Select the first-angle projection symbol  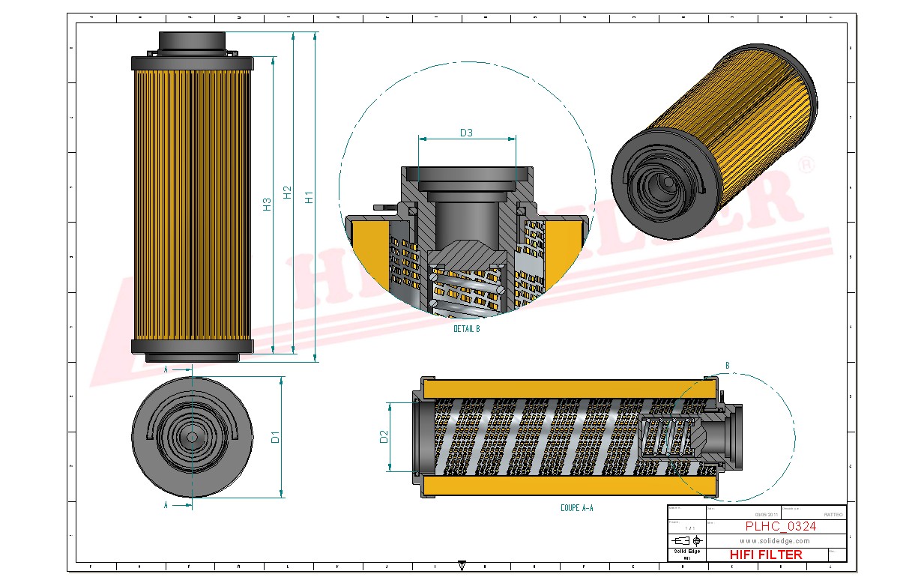pyautogui.click(x=681, y=540)
